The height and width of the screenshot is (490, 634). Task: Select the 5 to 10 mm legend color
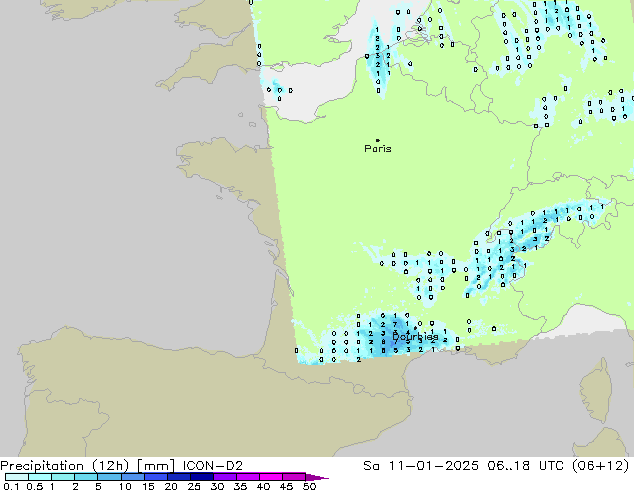click(109, 477)
